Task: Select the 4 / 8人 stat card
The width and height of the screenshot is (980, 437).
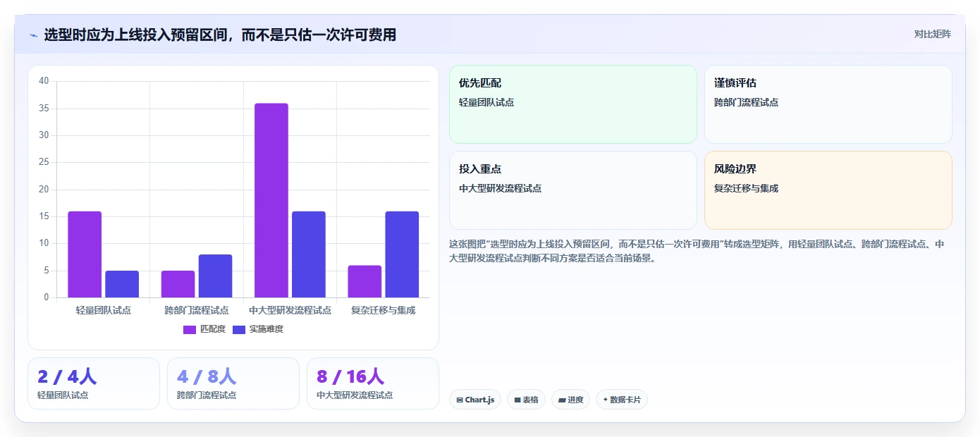Action: [233, 383]
